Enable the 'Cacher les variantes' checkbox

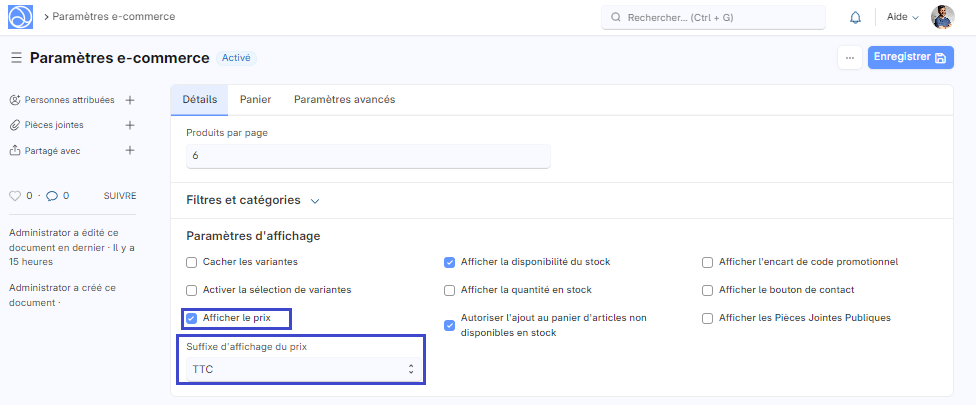[192, 262]
